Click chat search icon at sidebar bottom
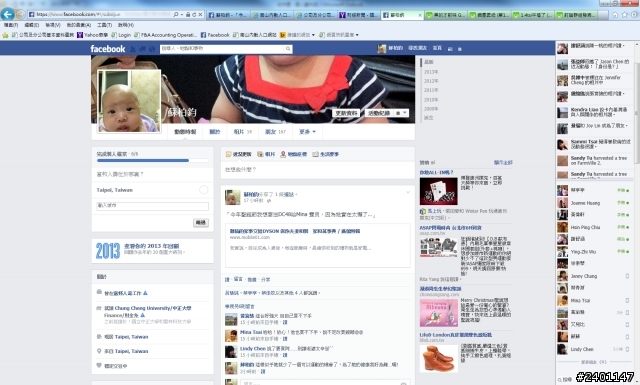This screenshot has width=640, height=385. tap(560, 380)
